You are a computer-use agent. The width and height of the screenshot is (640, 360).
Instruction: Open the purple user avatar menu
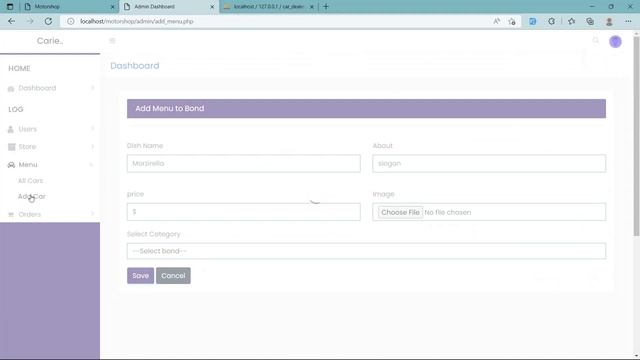(x=615, y=41)
